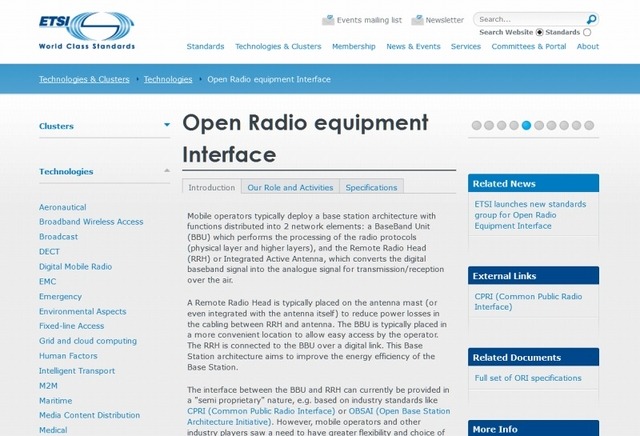Open Grid and cloud computing link
Screen dimensions: 640x436
[x=88, y=341]
